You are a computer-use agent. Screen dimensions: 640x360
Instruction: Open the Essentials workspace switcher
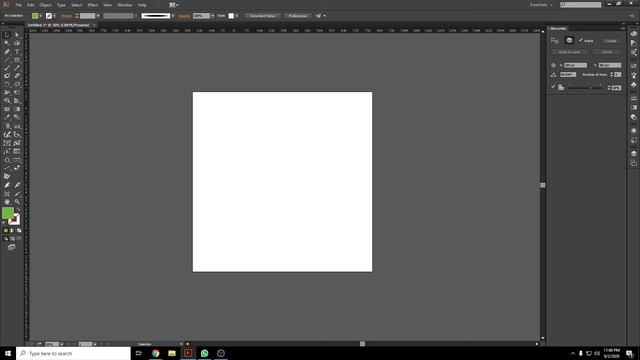point(541,5)
